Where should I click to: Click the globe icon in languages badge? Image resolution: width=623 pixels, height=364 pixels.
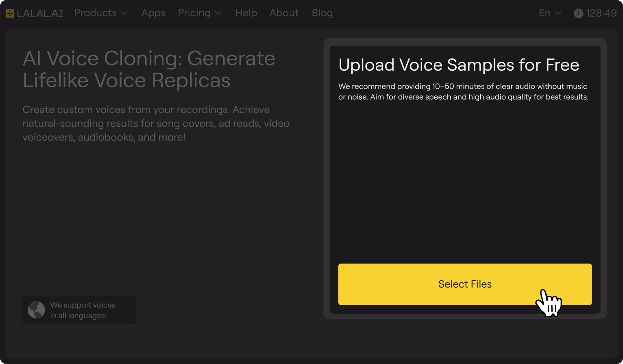(36, 310)
